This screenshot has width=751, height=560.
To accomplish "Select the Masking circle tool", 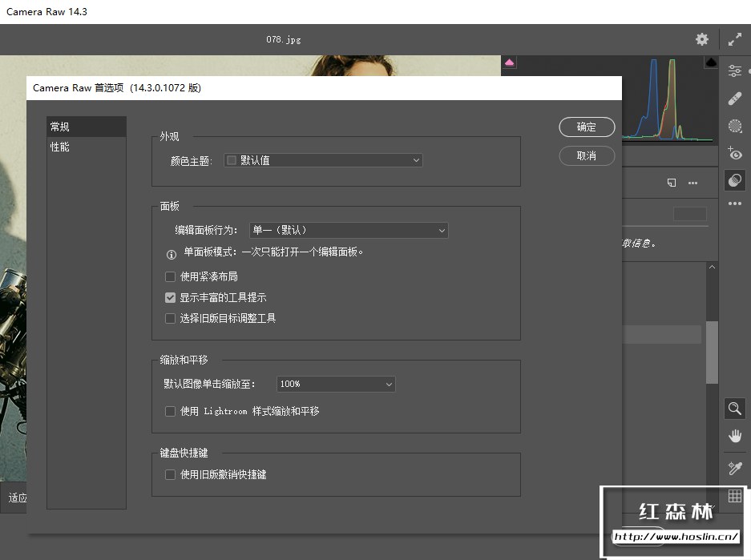I will coord(735,126).
